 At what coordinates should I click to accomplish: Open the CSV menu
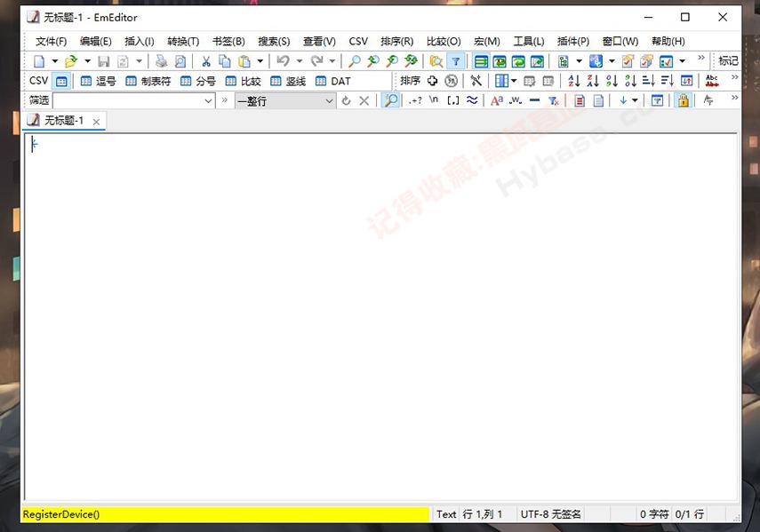(358, 42)
